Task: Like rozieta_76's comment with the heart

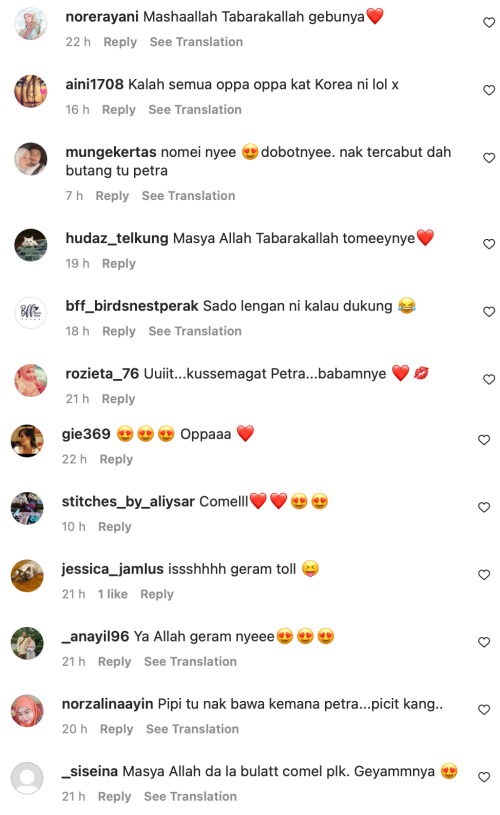Action: 489,379
